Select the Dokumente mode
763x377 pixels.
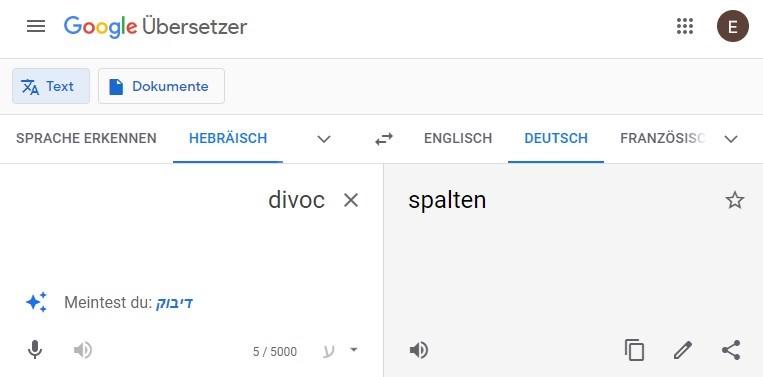click(162, 86)
